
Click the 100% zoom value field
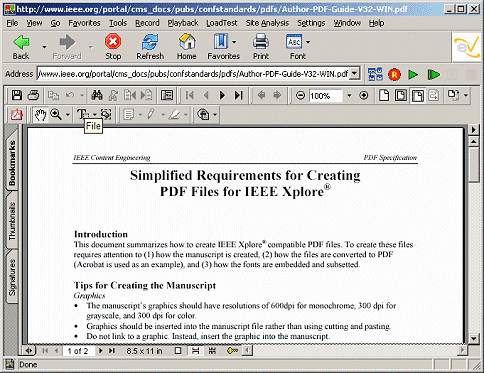326,96
